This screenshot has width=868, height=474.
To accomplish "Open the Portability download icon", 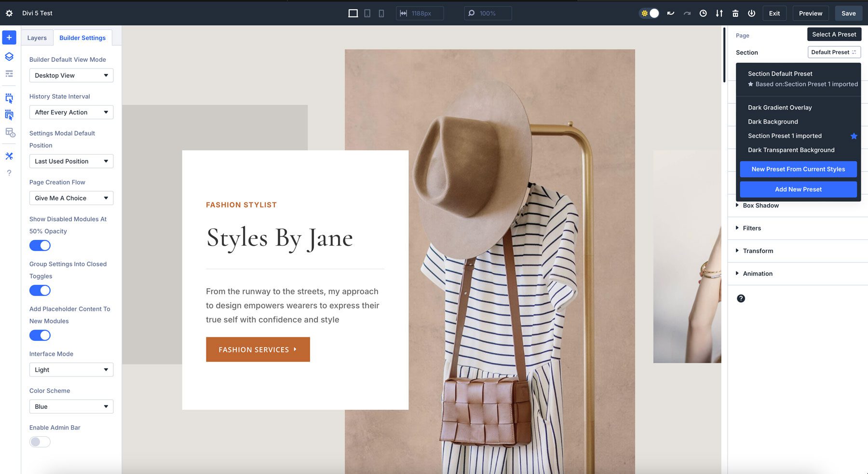I will pyautogui.click(x=719, y=13).
